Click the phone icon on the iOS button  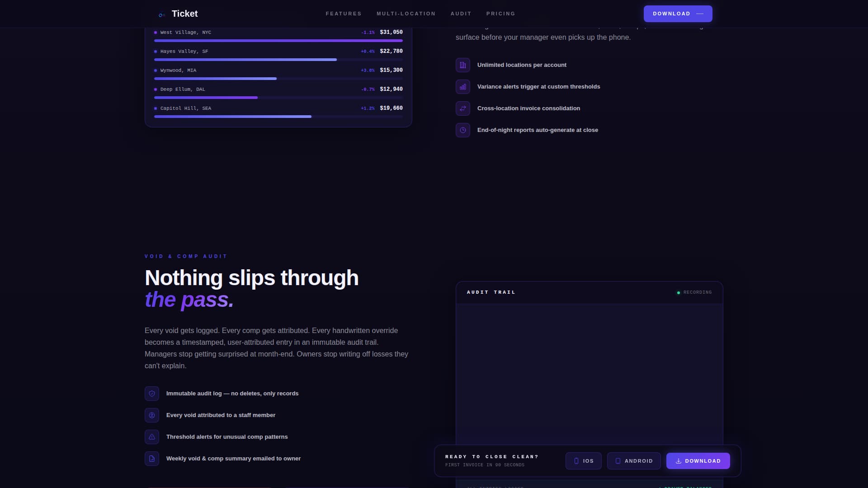(x=576, y=461)
